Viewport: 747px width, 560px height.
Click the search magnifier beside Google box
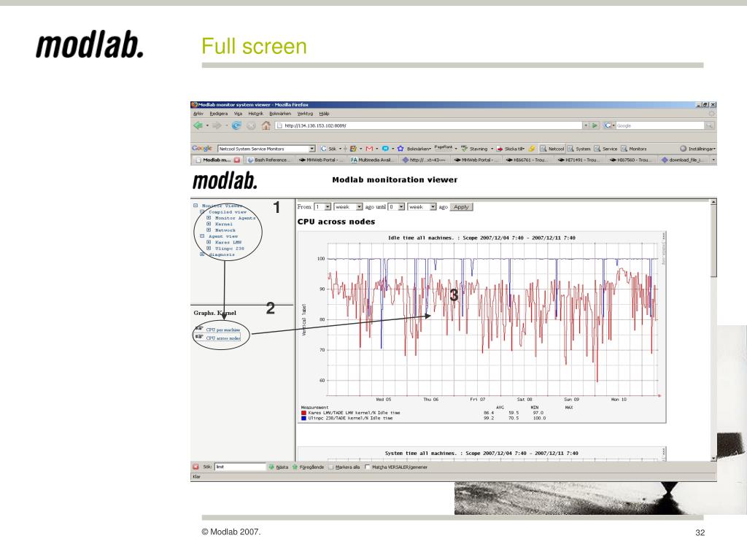coord(709,125)
